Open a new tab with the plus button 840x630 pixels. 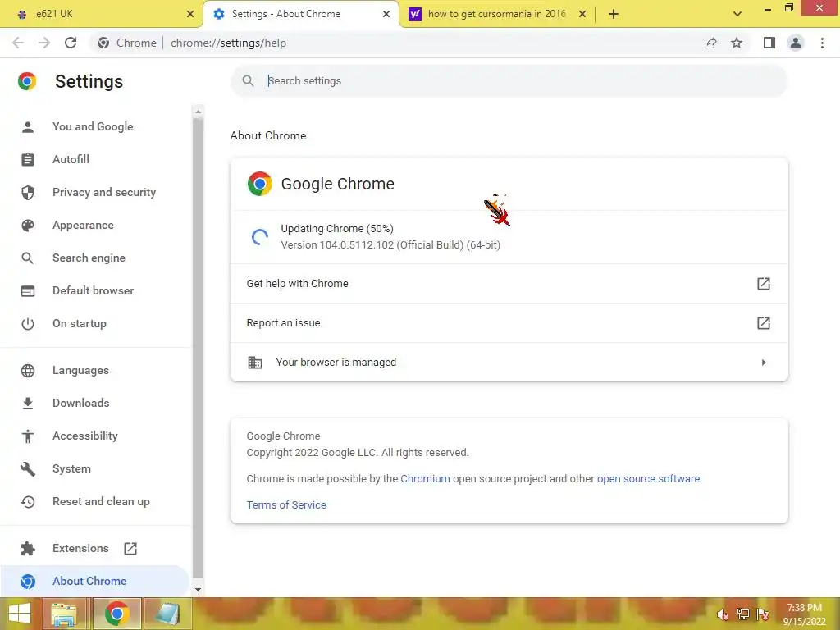coord(614,14)
